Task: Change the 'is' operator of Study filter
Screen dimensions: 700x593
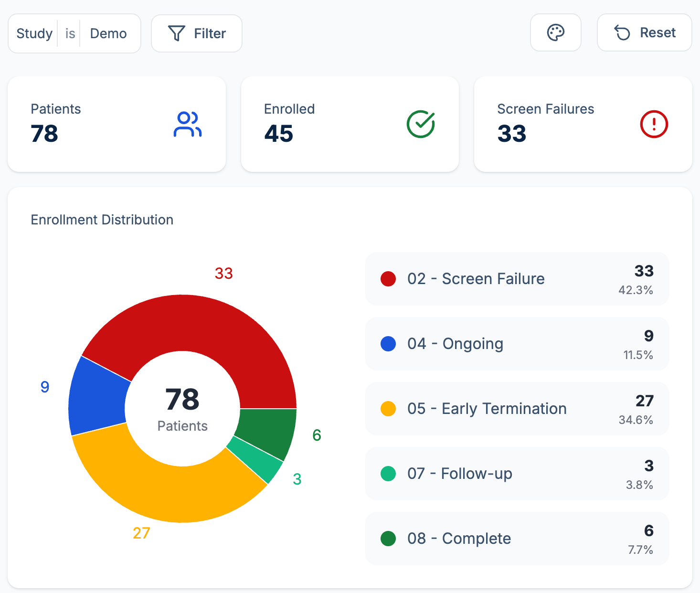Action: 70,33
